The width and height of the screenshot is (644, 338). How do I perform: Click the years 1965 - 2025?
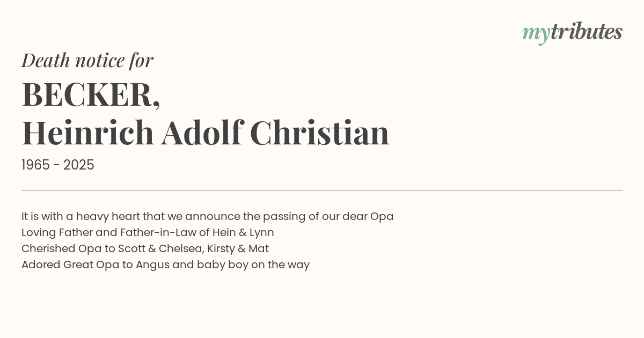click(x=58, y=165)
